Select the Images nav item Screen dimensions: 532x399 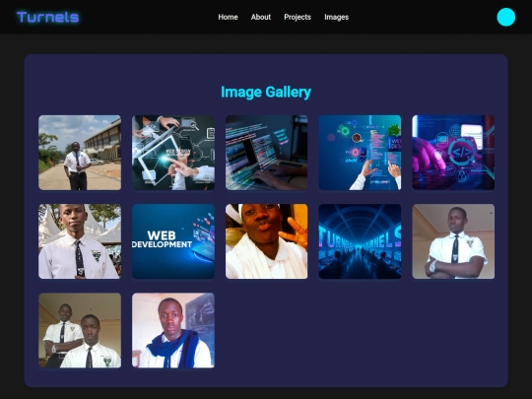336,17
